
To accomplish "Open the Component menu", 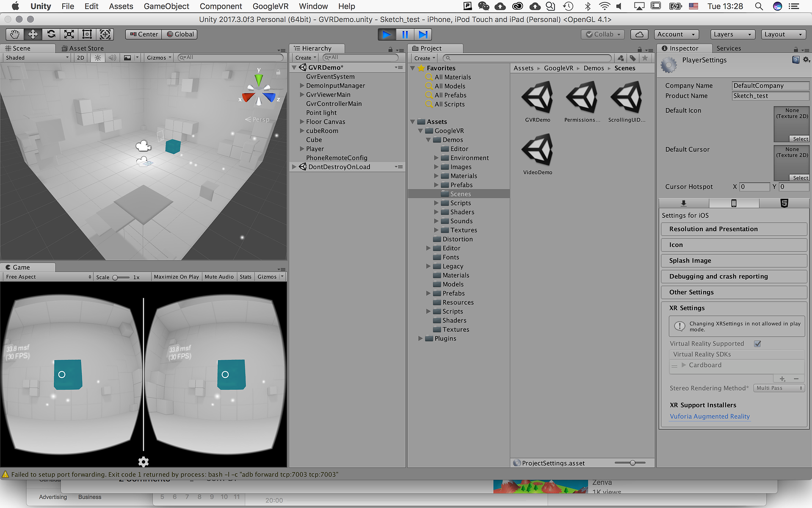I will (221, 6).
